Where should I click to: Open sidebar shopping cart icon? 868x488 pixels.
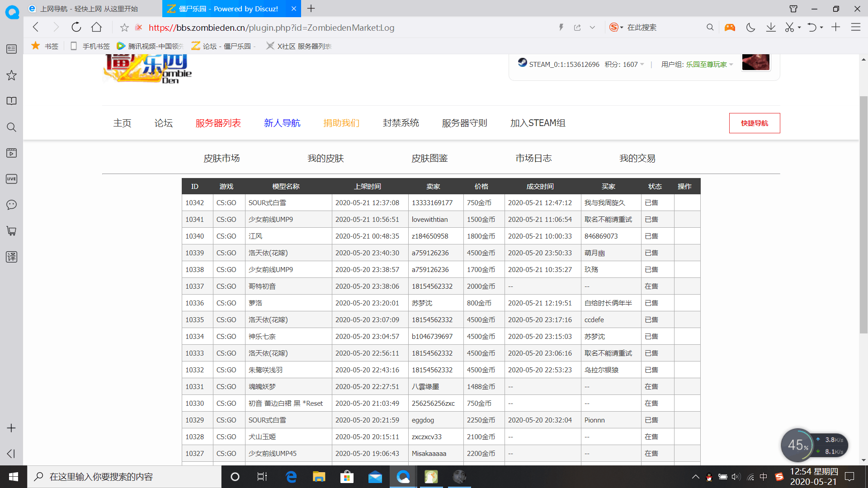11,231
